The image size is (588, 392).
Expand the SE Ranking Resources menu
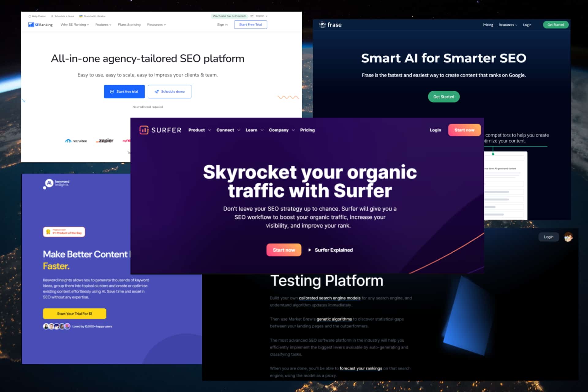click(x=156, y=24)
